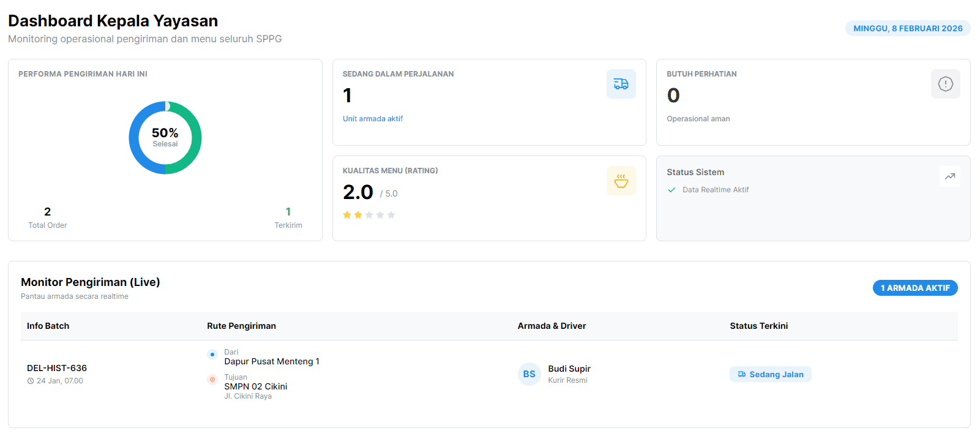Screen dimensions: 980x436
Task: Click the food bowl icon in Kualitas Menu card
Action: point(621,181)
